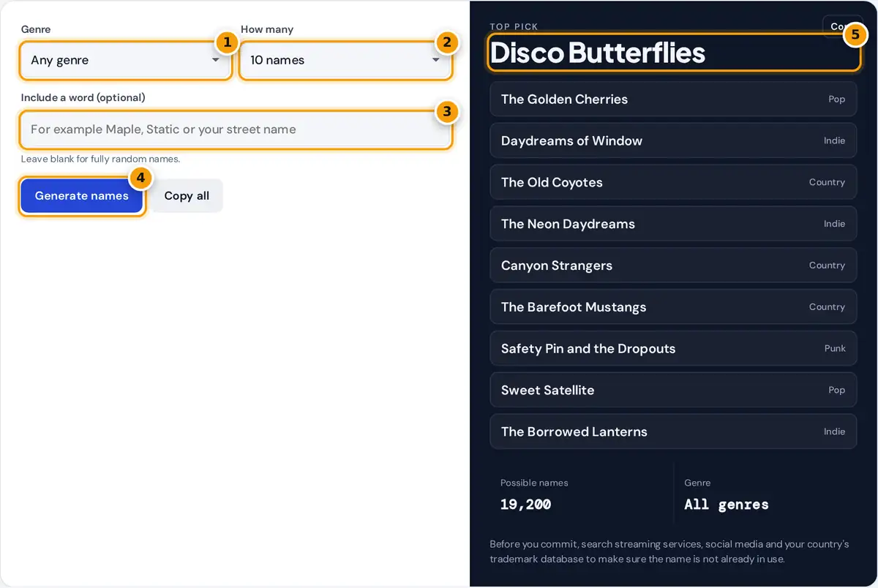The height and width of the screenshot is (588, 878).
Task: Focus the Include a word text field
Action: 236,129
